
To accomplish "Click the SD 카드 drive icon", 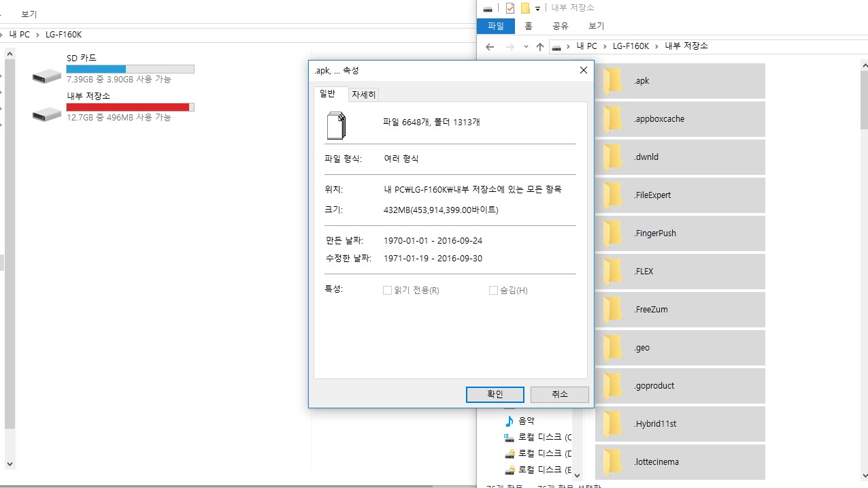I will (x=47, y=76).
